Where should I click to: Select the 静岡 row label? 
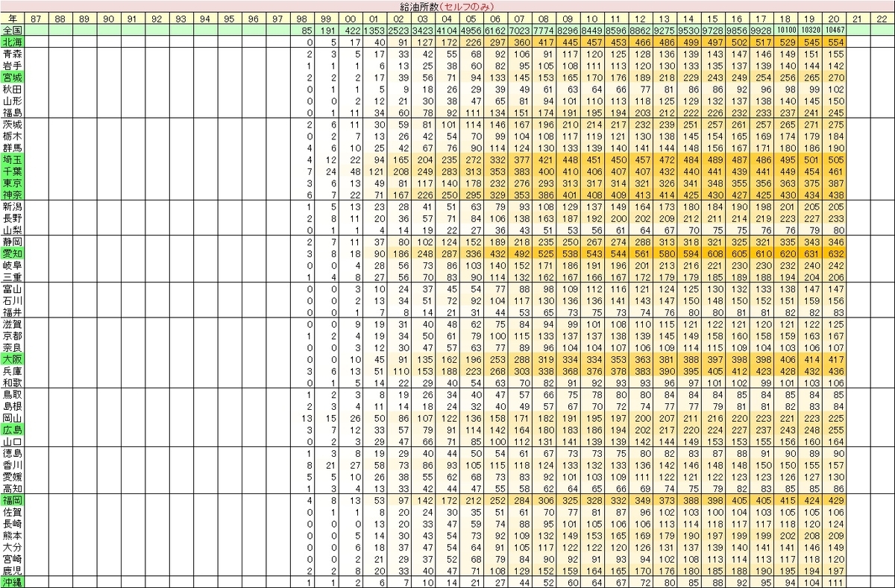coord(12,242)
